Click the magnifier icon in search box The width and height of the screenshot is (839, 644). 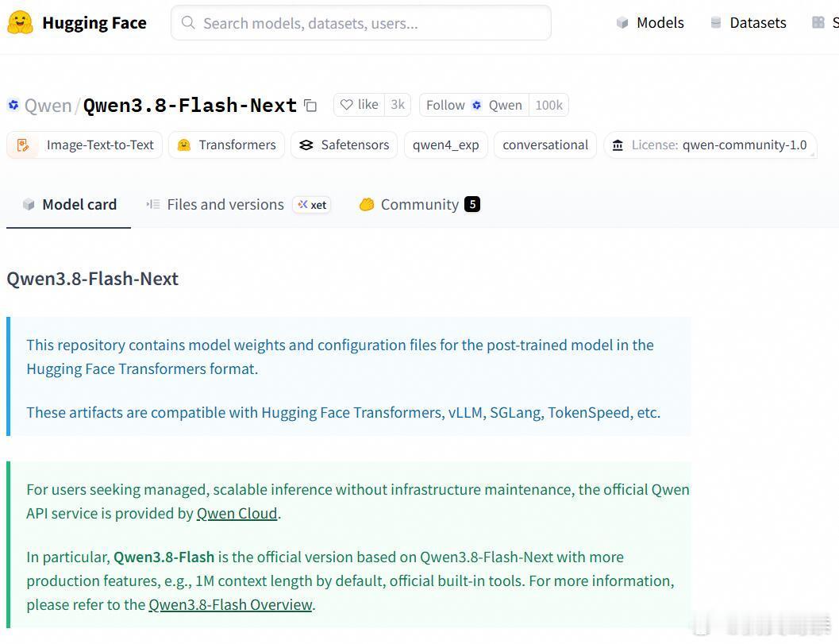[x=188, y=22]
